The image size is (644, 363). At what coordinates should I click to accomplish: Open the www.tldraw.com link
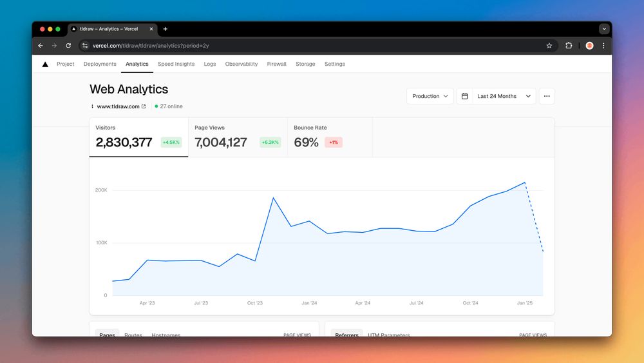(118, 106)
